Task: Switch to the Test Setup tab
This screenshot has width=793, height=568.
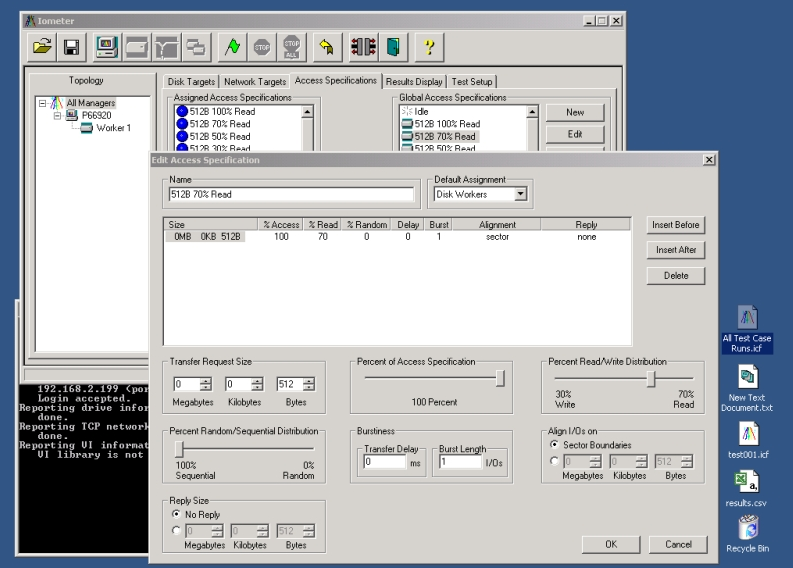Action: click(473, 81)
